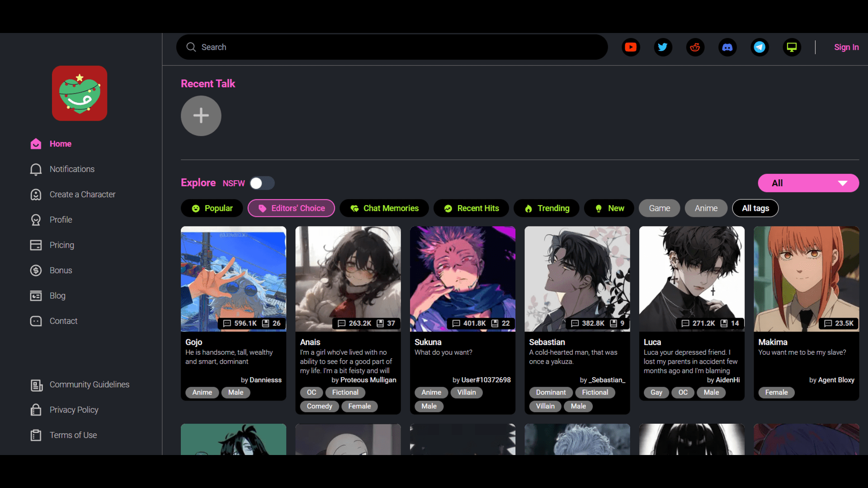This screenshot has height=488, width=868.
Task: Select the Trending filter tab
Action: coord(547,208)
